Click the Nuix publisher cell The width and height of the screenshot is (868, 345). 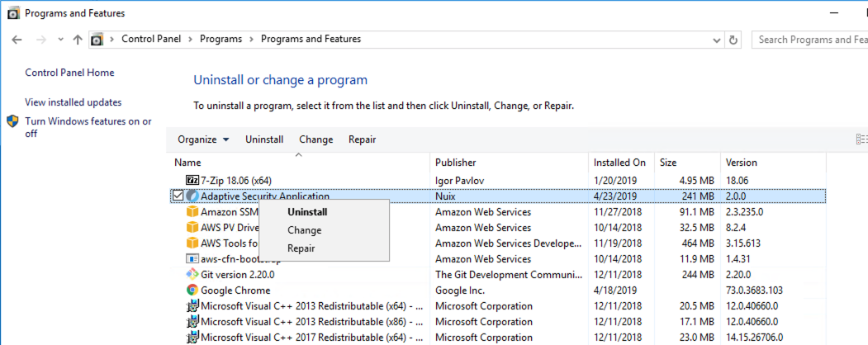point(446,196)
